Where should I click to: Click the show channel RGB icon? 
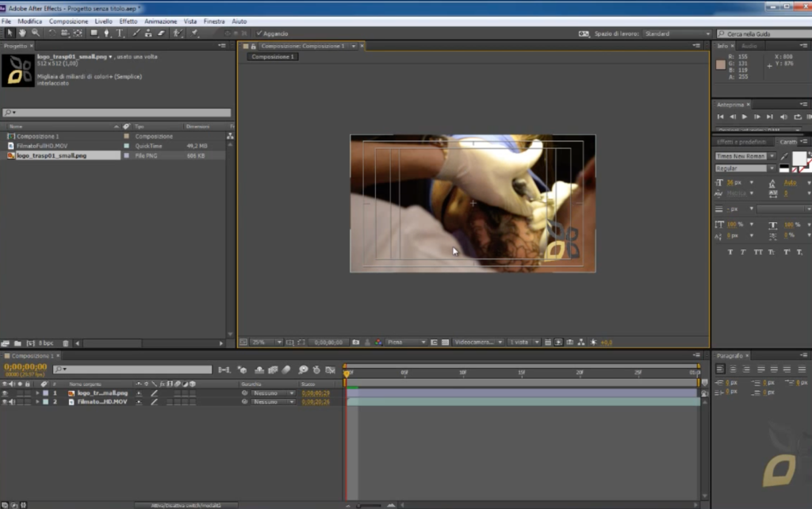coord(378,343)
